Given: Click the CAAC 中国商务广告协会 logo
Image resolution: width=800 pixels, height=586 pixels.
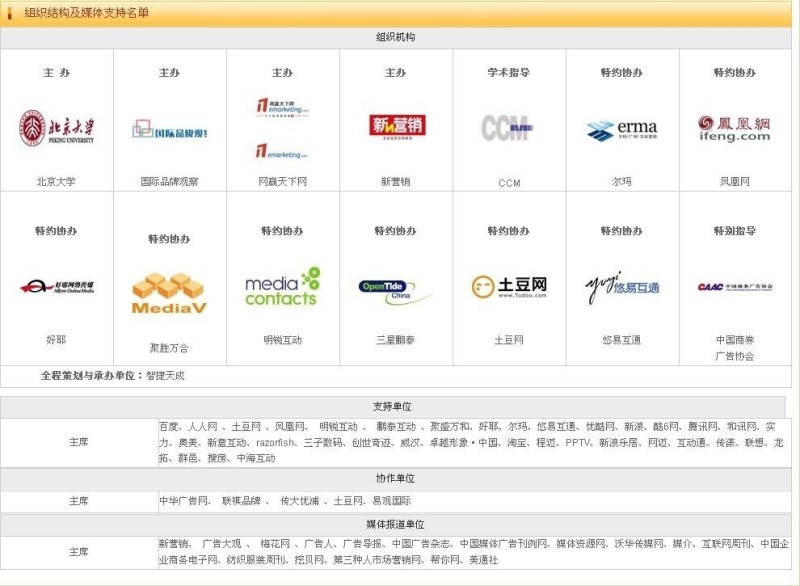Looking at the screenshot, I should 735,287.
